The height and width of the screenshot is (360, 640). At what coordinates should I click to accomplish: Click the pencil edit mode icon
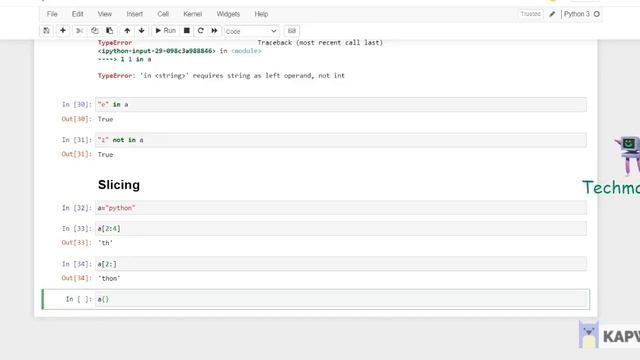pos(552,14)
